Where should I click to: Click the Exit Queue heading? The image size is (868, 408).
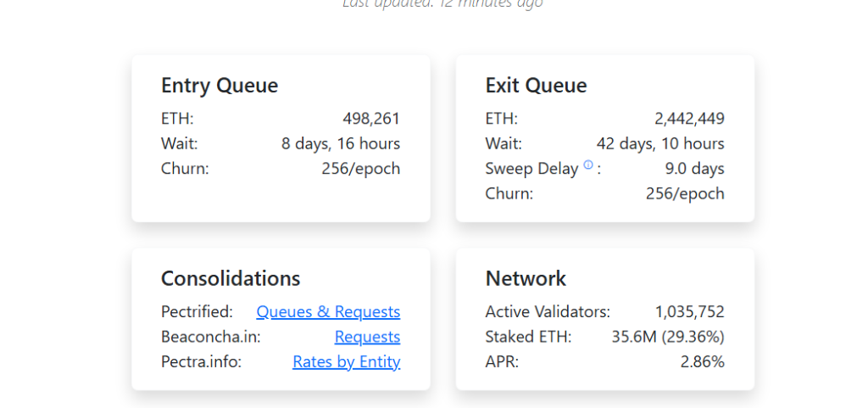click(536, 86)
